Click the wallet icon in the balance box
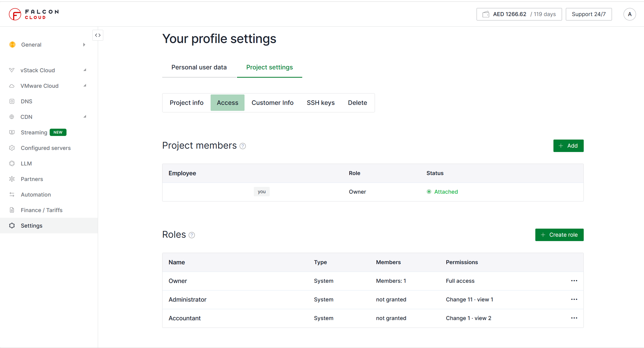This screenshot has width=644, height=348. 486,14
